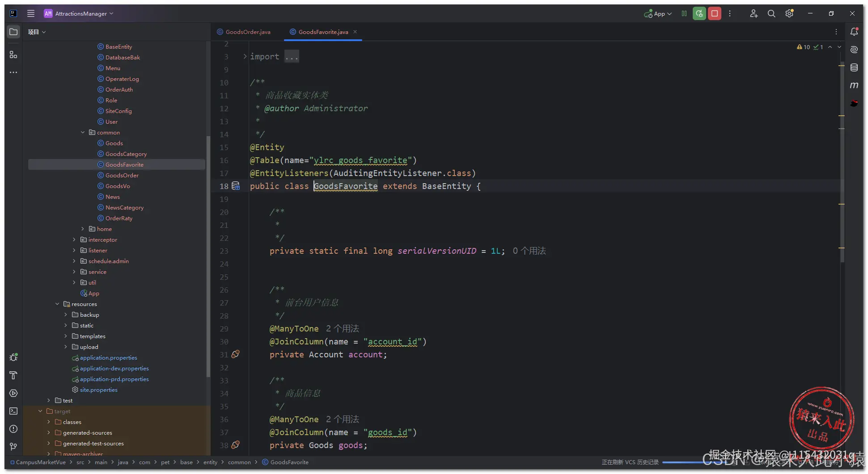Open IDE settings gear
868x474 pixels.
point(789,13)
